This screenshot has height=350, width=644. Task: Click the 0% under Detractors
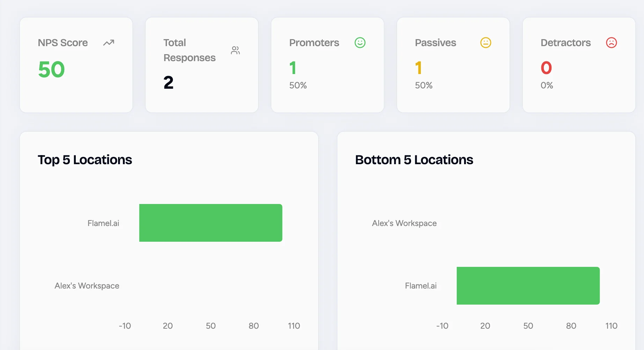[x=547, y=85]
